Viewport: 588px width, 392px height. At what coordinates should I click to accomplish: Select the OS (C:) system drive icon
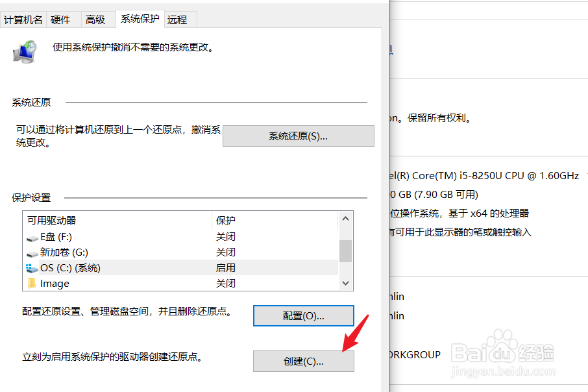pyautogui.click(x=32, y=267)
